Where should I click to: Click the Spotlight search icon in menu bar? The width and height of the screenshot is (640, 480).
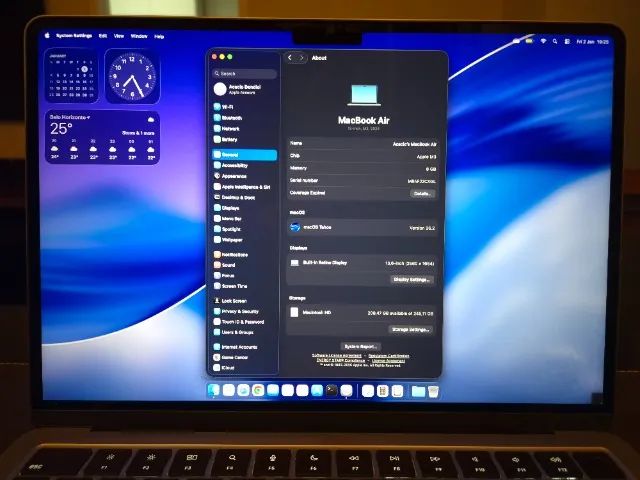coord(555,41)
